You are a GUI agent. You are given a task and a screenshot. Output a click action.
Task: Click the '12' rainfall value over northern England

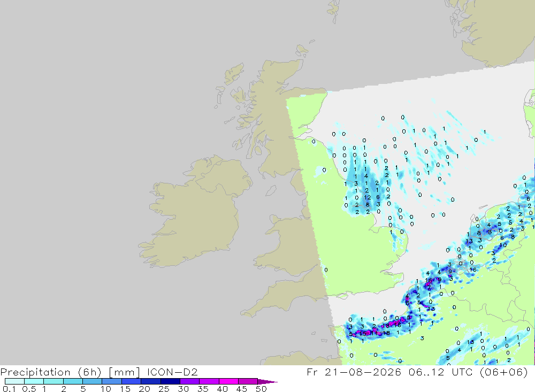click(367, 197)
